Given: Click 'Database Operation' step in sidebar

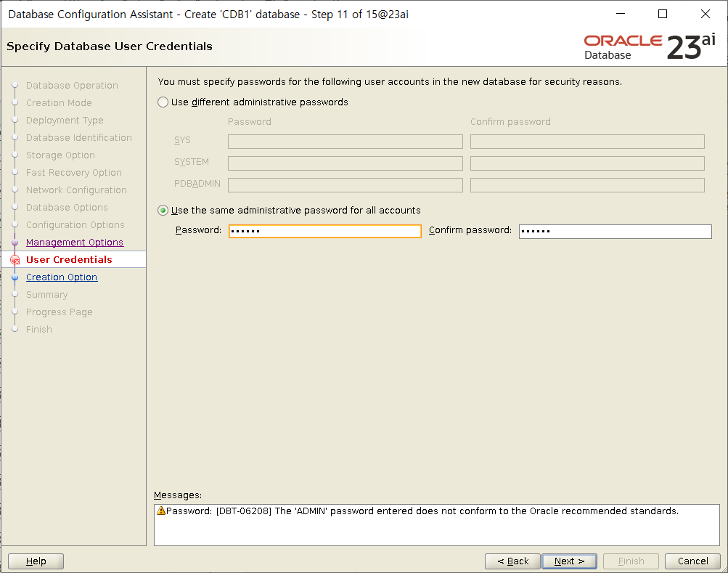Looking at the screenshot, I should 72,86.
